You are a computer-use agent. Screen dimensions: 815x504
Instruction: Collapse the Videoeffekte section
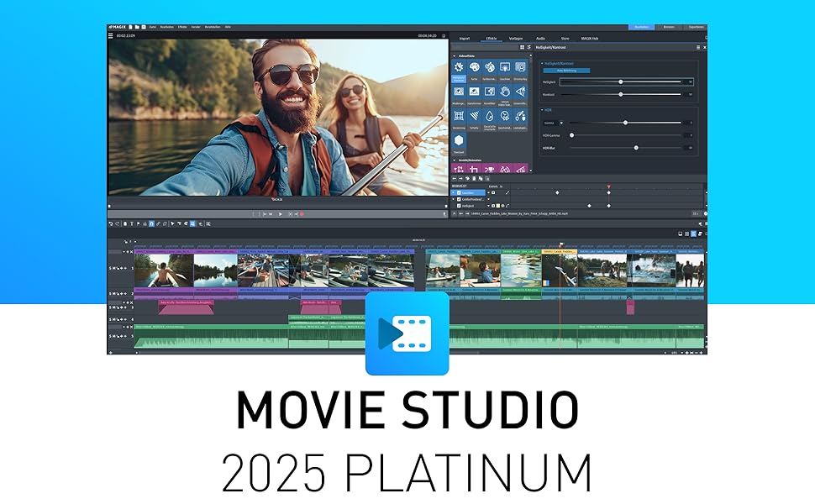(x=454, y=55)
